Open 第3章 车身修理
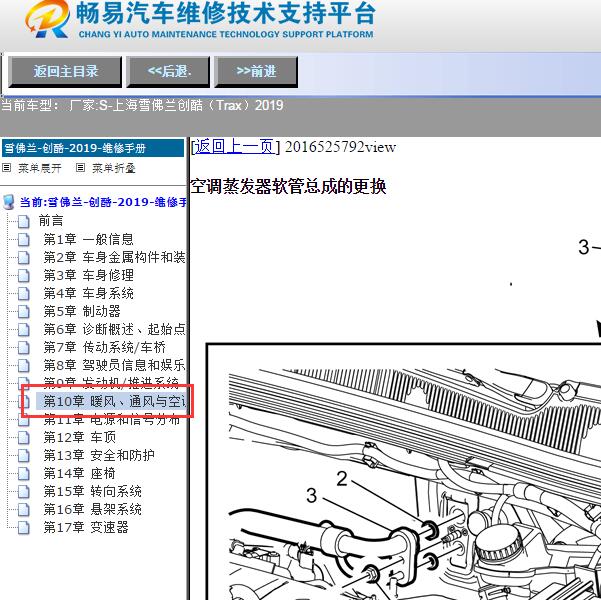The width and height of the screenshot is (601, 600). click(x=89, y=275)
